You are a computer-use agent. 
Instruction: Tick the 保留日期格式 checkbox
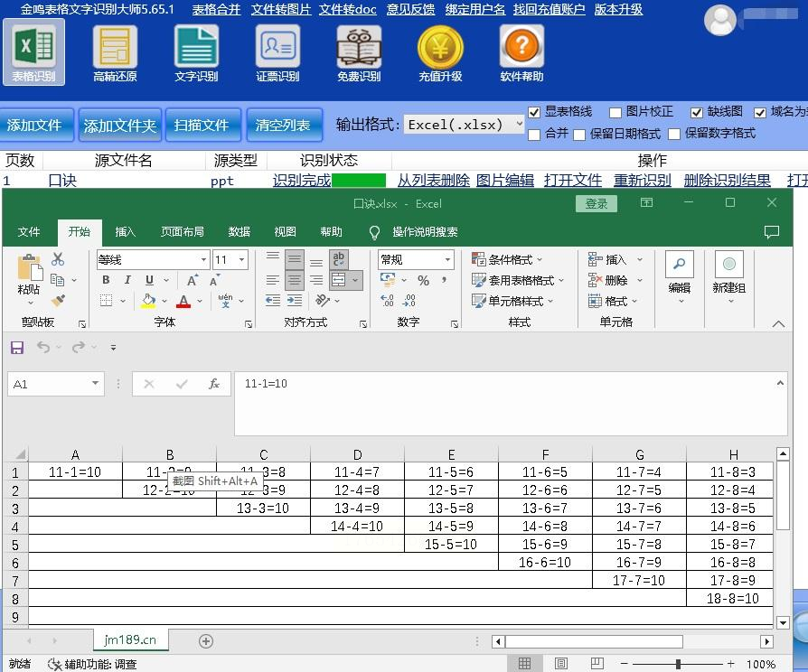pyautogui.click(x=579, y=135)
